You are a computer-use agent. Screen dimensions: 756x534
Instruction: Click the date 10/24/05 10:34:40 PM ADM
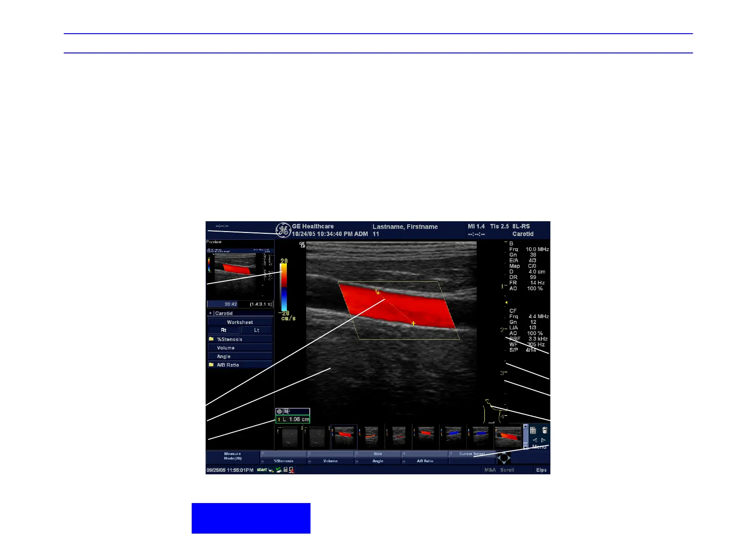tap(330, 234)
